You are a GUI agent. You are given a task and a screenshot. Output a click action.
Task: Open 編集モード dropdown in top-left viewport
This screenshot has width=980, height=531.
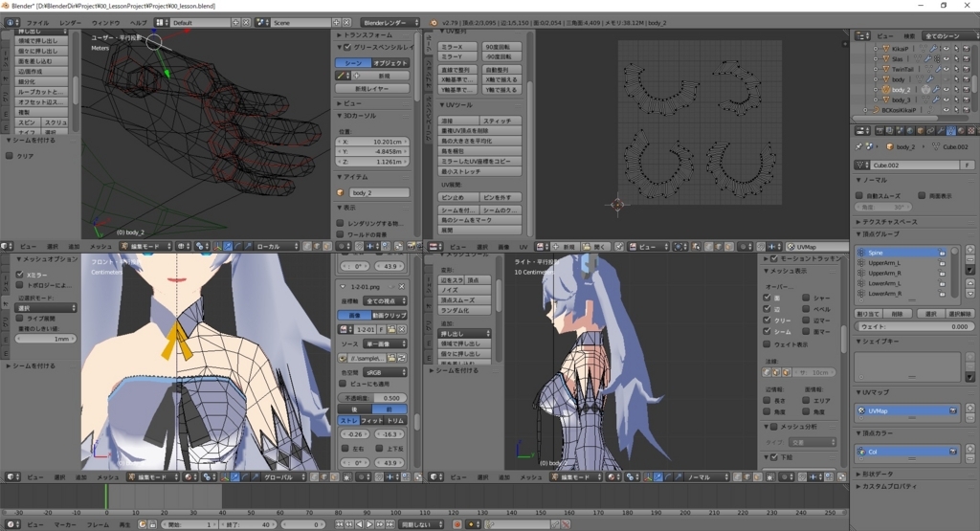[x=145, y=246]
